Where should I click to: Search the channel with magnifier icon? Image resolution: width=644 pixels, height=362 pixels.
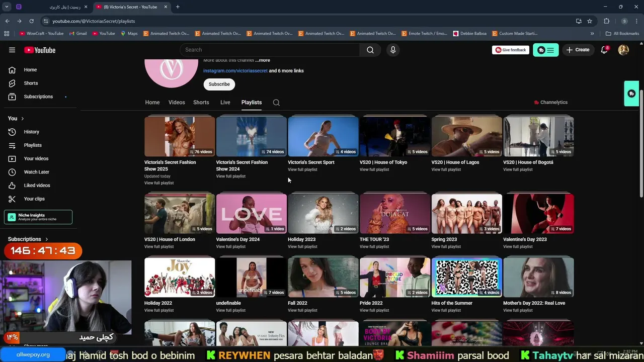pyautogui.click(x=276, y=102)
